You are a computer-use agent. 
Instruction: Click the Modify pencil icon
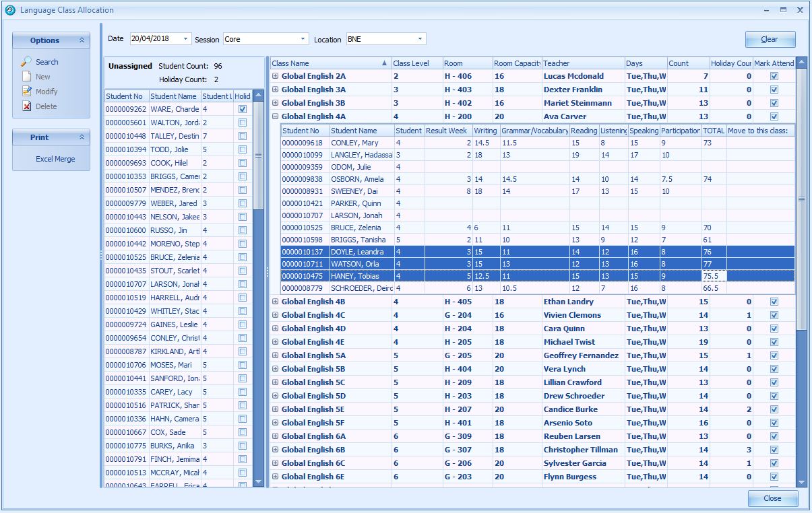[26, 92]
